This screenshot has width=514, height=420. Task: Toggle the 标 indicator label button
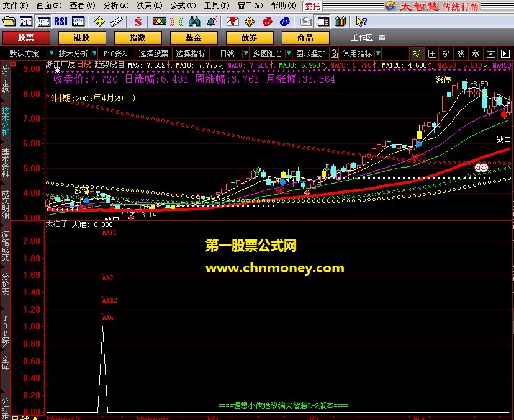point(417,54)
